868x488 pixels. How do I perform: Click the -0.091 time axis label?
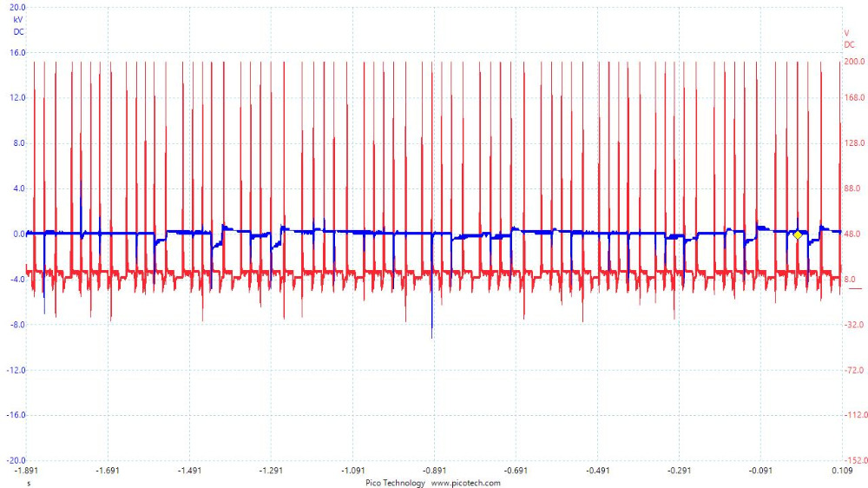[x=760, y=471]
